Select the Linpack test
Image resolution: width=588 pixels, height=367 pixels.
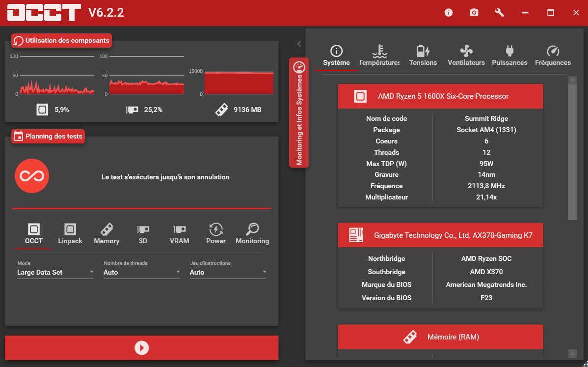(70, 234)
